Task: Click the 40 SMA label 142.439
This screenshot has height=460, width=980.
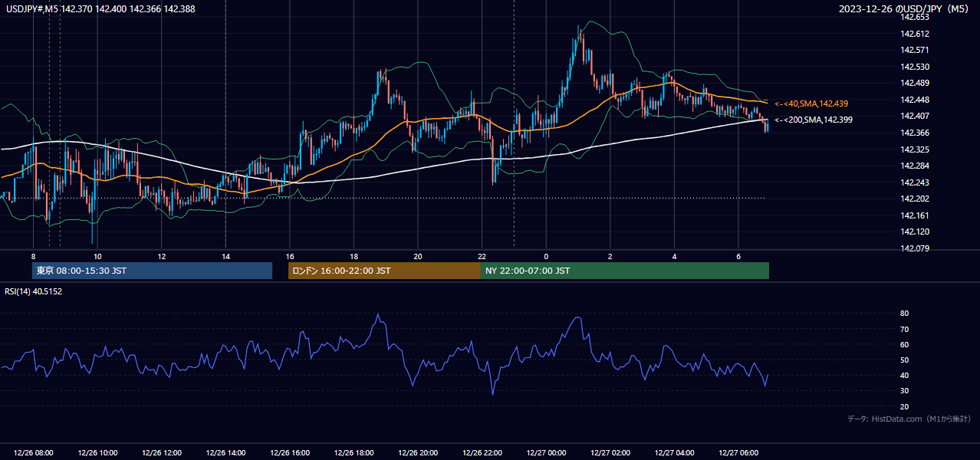Action: point(811,103)
